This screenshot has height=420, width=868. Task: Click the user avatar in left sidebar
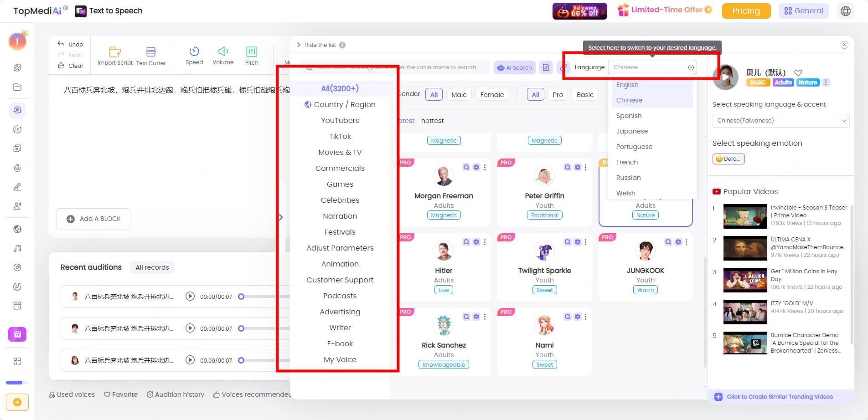pyautogui.click(x=17, y=41)
